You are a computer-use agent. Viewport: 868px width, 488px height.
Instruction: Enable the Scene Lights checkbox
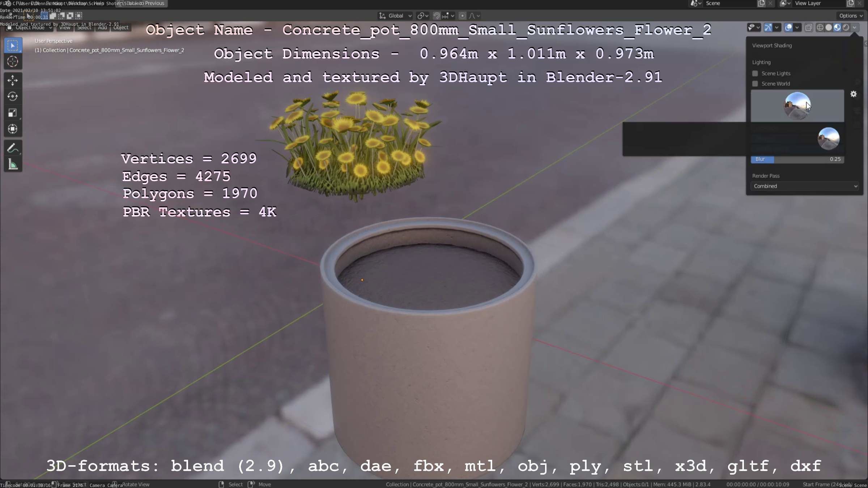[755, 73]
